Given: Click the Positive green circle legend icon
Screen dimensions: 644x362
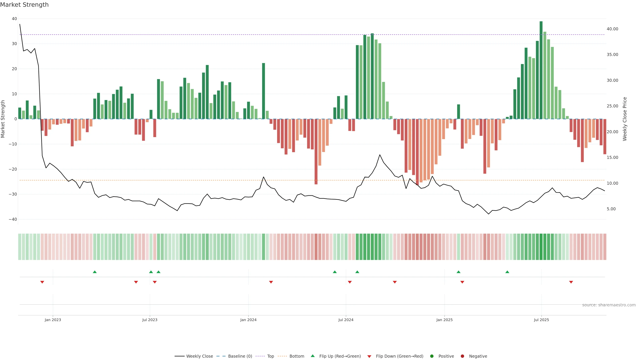Looking at the screenshot, I should 432,356.
